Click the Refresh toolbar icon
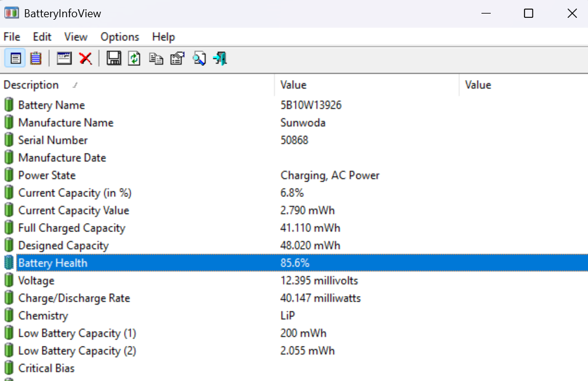This screenshot has width=588, height=381. [x=134, y=58]
